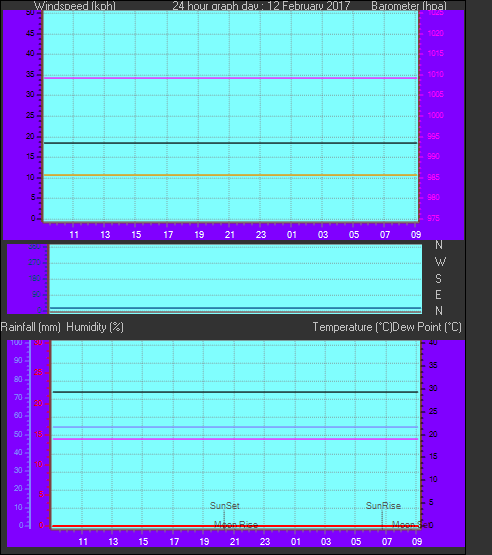This screenshot has width=492, height=555.
Task: Click the Barometer (hpa) axis label
Action: (x=409, y=6)
